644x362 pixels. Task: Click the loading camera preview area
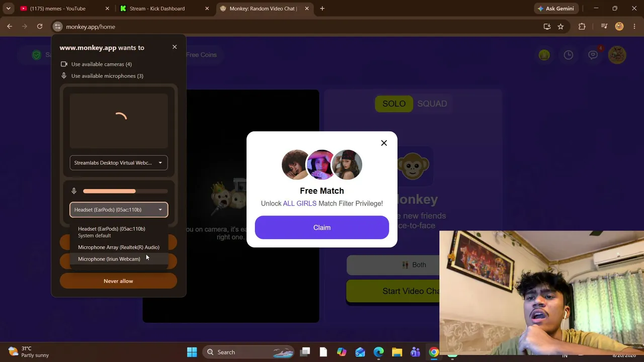pos(119,121)
